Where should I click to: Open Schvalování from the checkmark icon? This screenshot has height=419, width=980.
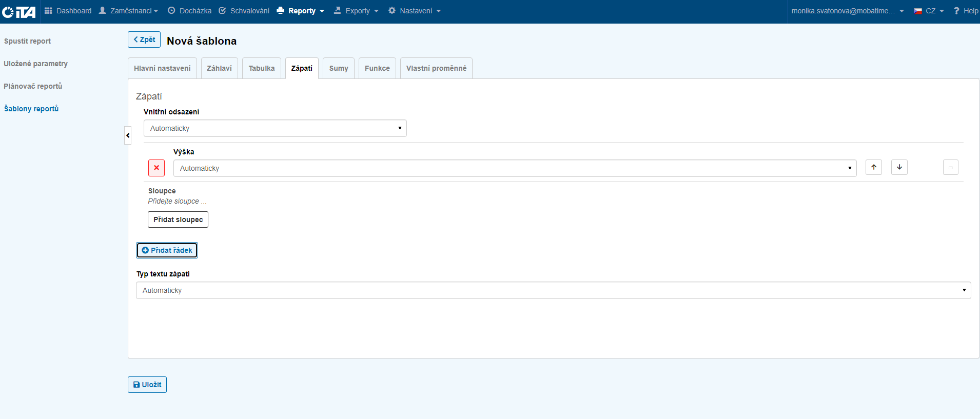click(222, 11)
